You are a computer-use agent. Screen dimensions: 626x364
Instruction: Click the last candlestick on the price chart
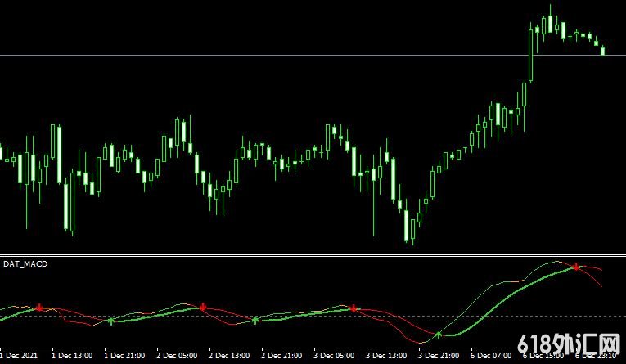coord(602,50)
